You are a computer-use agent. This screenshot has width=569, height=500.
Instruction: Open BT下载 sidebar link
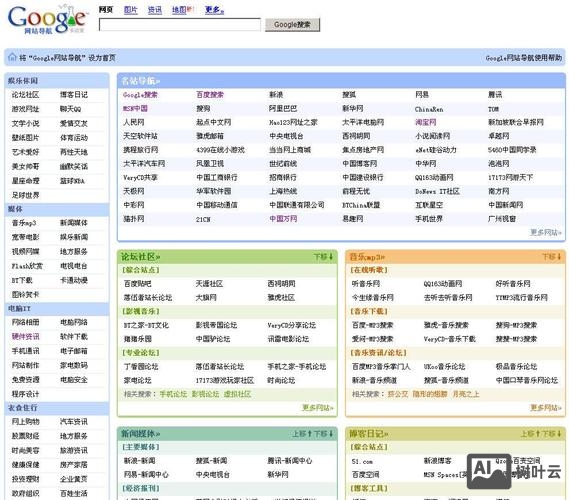point(22,280)
